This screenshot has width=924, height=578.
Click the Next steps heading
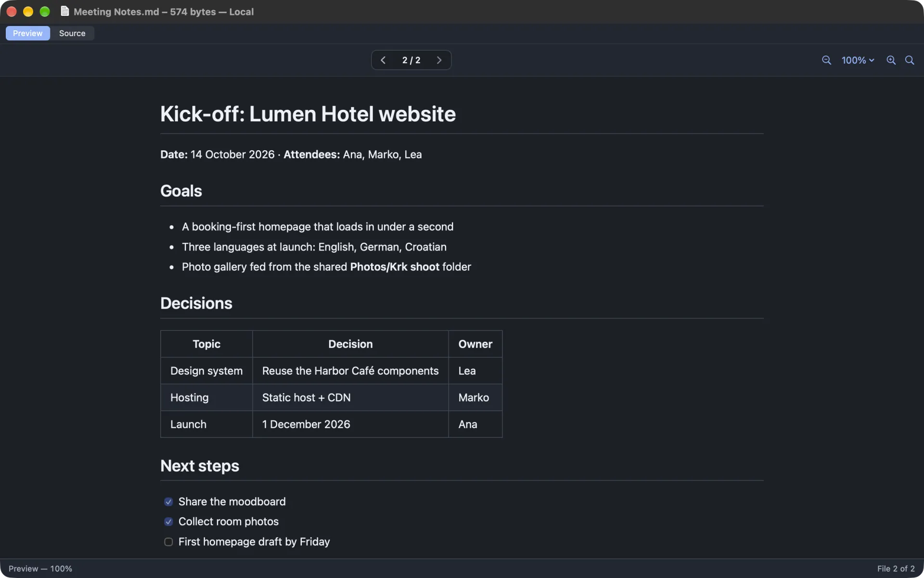pyautogui.click(x=200, y=466)
